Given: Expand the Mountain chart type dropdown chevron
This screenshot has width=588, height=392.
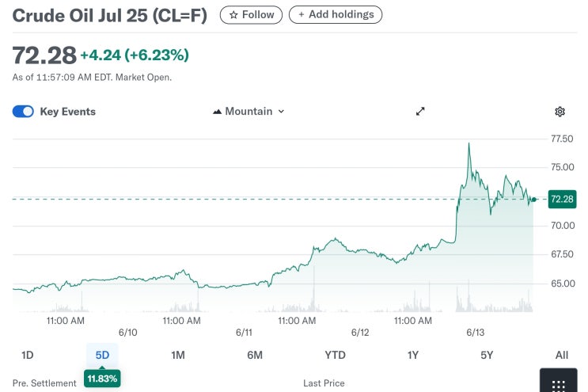Looking at the screenshot, I should (281, 112).
